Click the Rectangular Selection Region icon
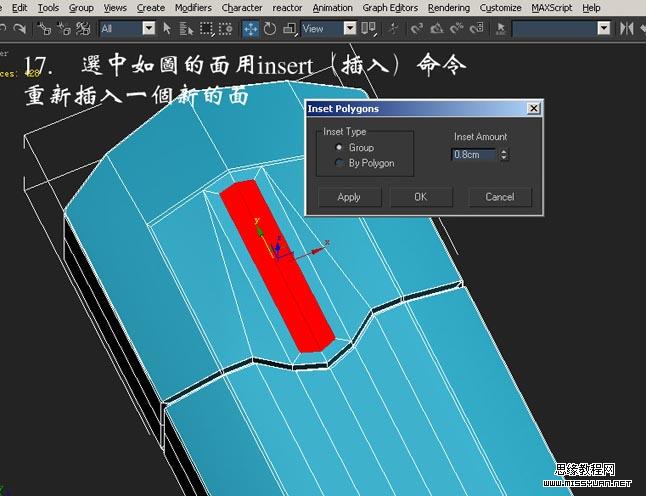The height and width of the screenshot is (496, 646). tap(206, 28)
